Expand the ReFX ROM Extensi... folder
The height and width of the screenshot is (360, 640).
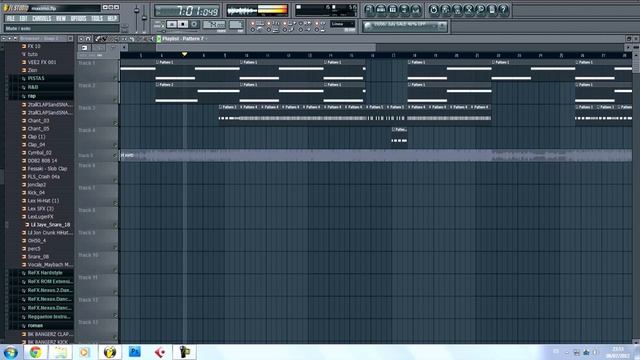coord(40,282)
